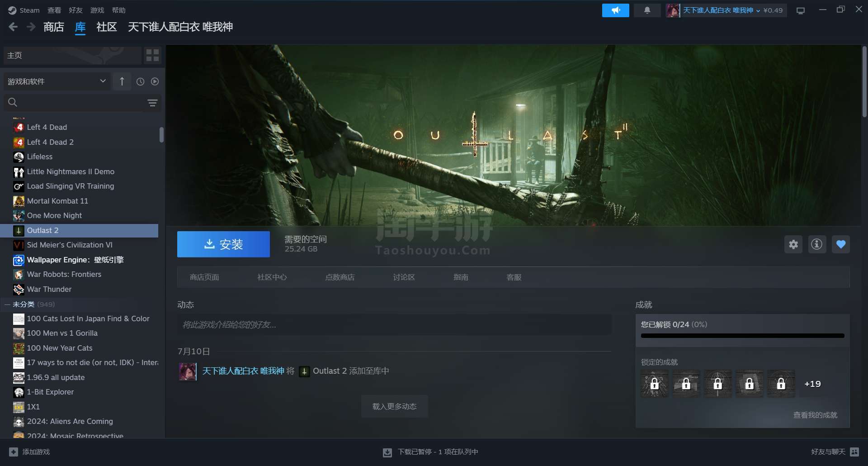
Task: Click the search magnifier icon
Action: click(x=13, y=103)
